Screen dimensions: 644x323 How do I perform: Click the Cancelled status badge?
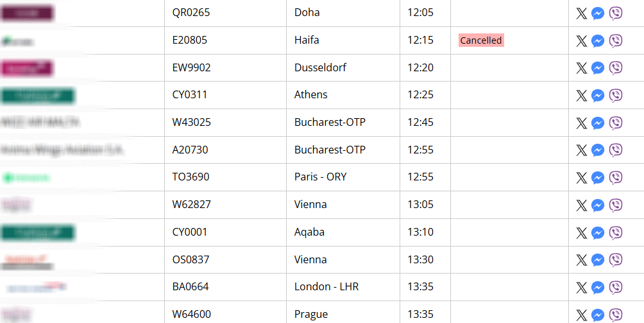point(481,40)
